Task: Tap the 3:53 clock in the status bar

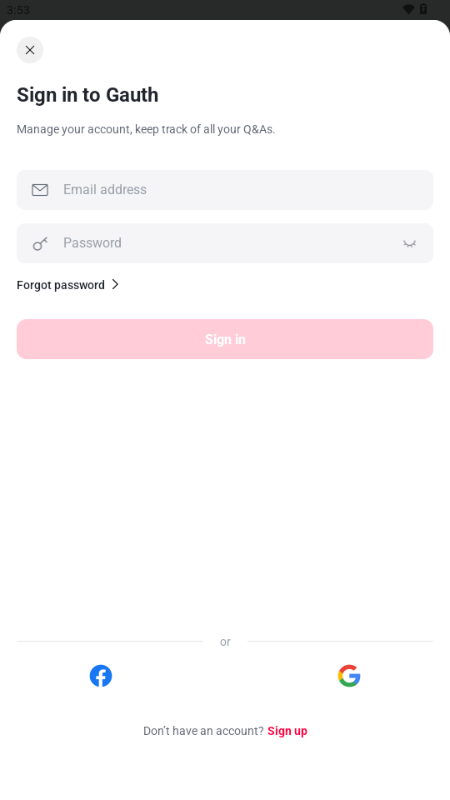Action: coord(18,10)
